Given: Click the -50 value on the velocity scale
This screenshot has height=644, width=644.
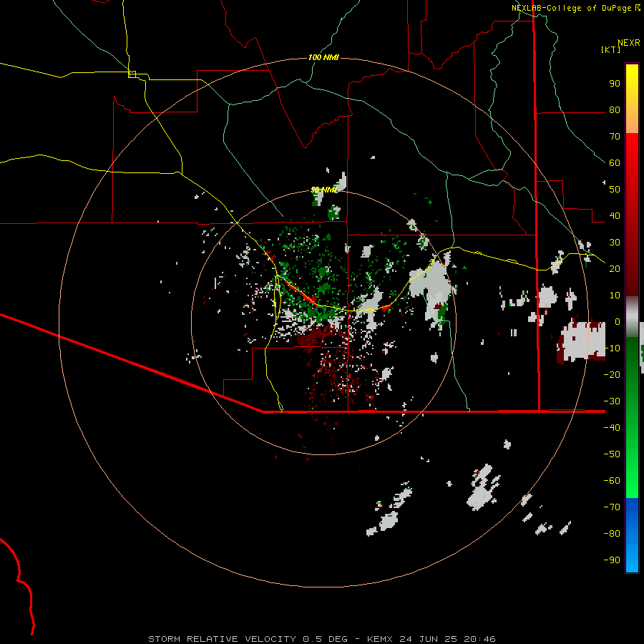Looking at the screenshot, I should [612, 454].
